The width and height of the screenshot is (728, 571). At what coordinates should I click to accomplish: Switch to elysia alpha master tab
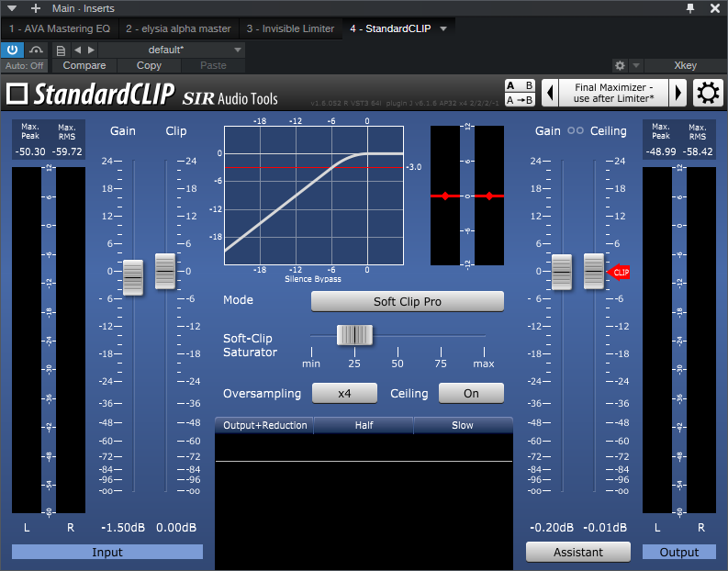178,28
